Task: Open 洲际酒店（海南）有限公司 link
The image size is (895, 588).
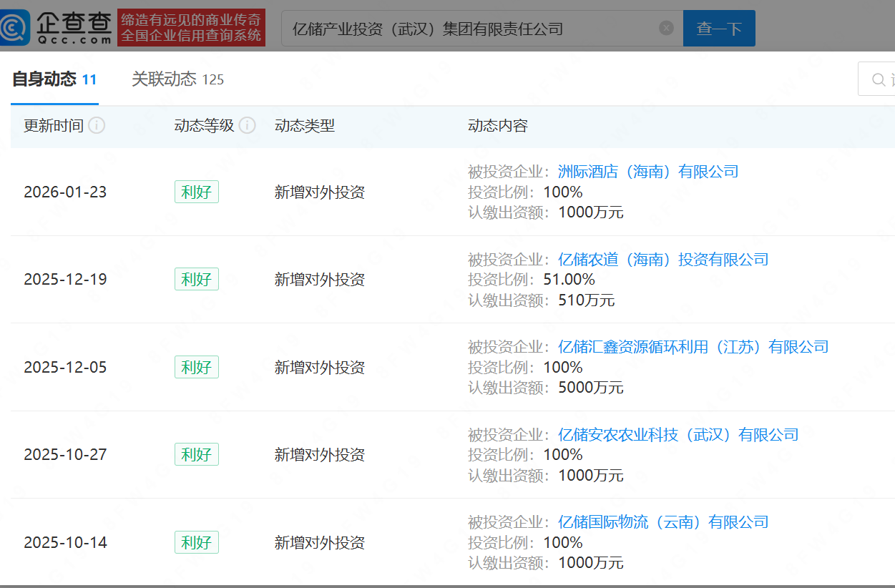Action: coord(647,172)
